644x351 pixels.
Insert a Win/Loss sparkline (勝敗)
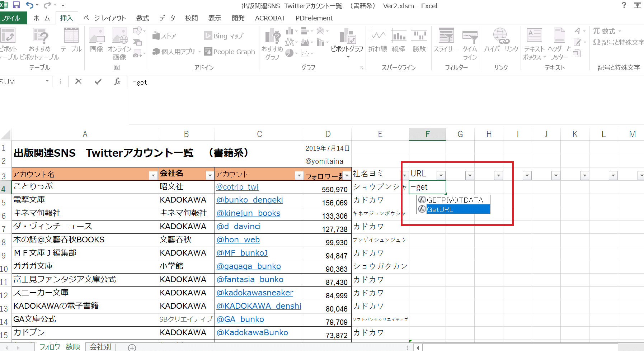tap(419, 40)
